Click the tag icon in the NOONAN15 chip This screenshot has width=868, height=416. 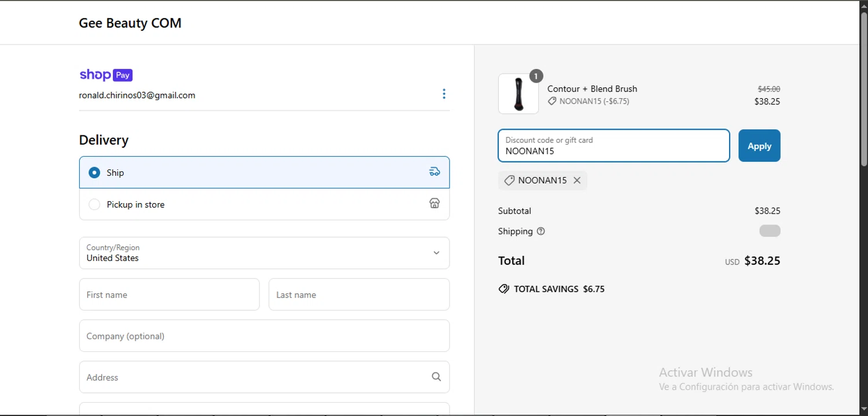tap(509, 181)
